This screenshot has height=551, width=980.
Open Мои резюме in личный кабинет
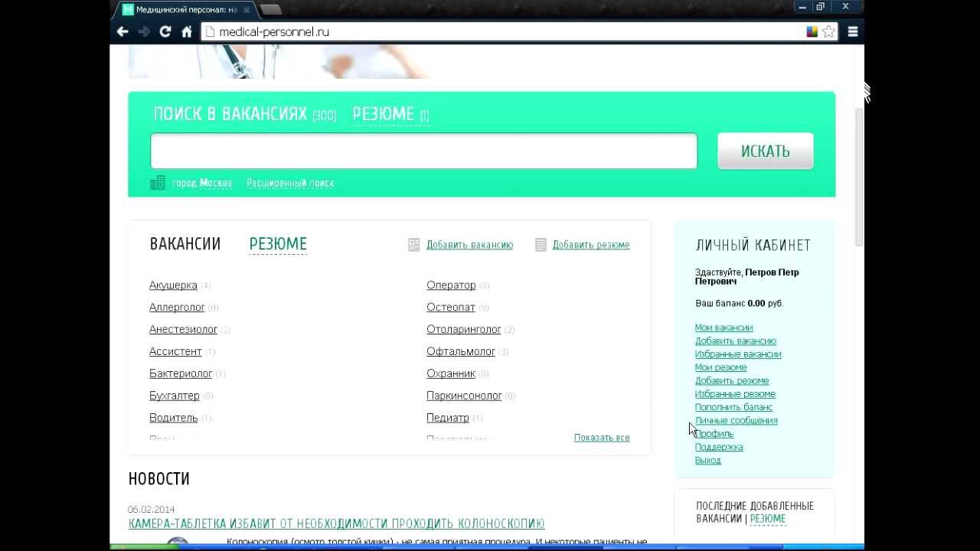[720, 367]
